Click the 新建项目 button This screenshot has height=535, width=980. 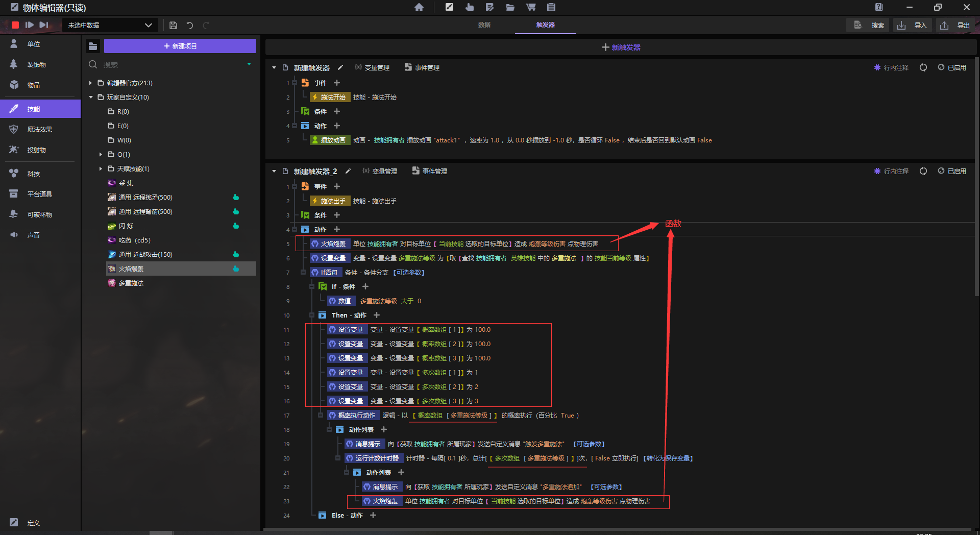click(180, 46)
